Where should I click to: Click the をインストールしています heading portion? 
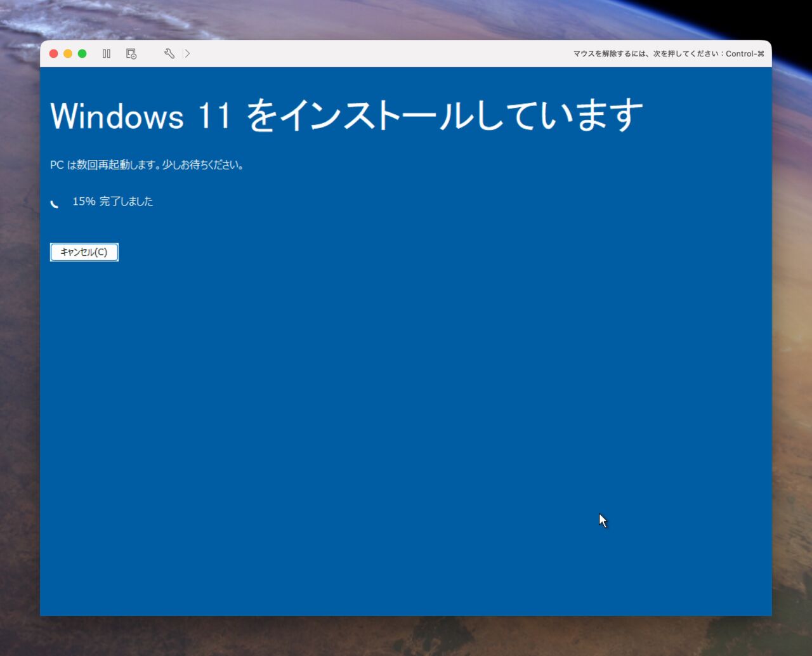click(x=444, y=115)
